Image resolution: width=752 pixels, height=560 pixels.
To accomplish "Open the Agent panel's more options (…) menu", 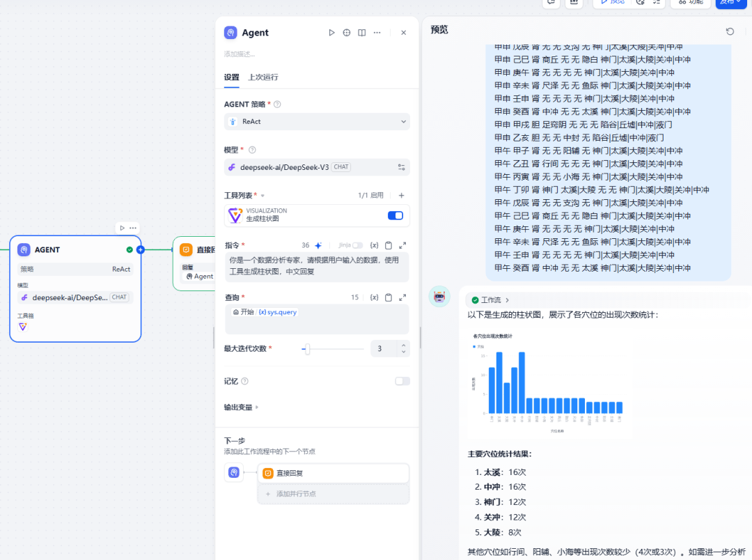I will pyautogui.click(x=377, y=33).
